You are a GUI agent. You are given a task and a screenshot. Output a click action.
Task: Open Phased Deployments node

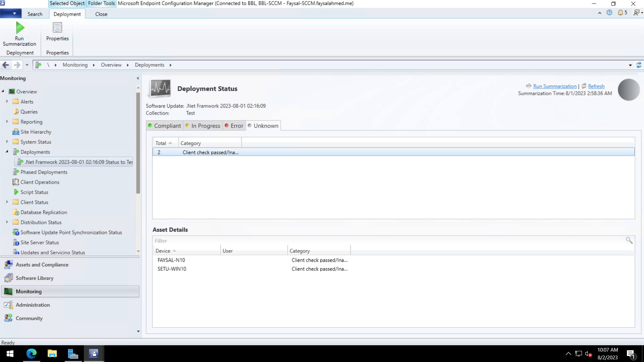click(x=44, y=172)
